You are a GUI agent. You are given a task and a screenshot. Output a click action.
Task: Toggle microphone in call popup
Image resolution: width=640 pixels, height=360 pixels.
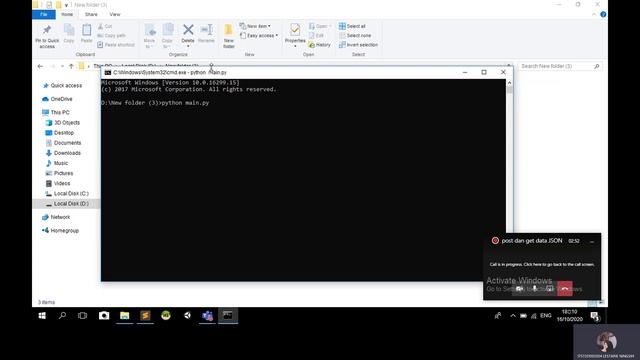[x=535, y=289]
